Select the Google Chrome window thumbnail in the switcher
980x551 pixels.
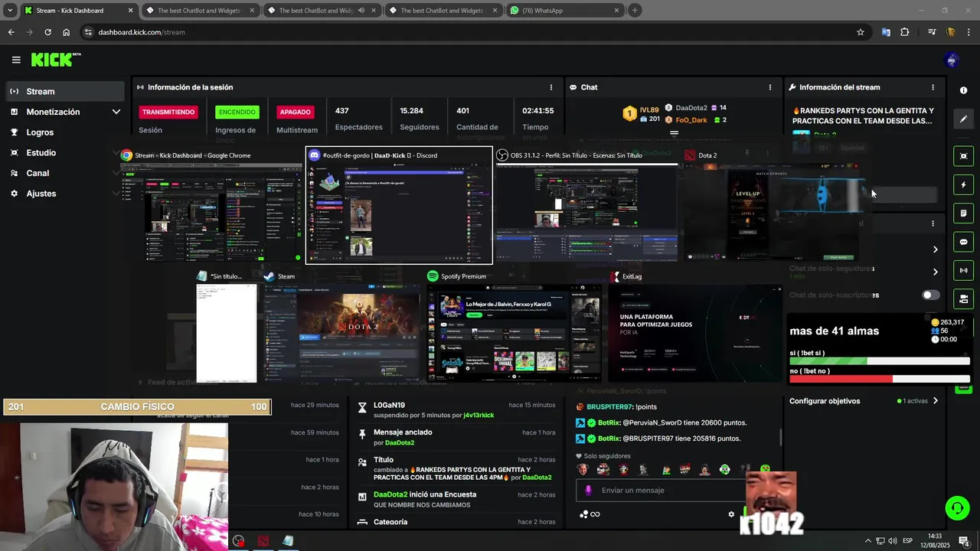(211, 205)
